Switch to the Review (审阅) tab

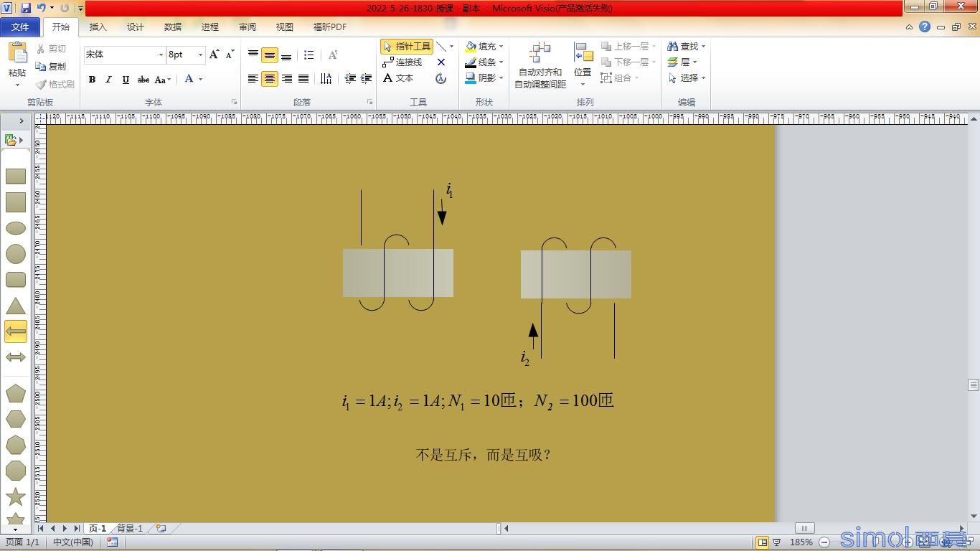pos(247,27)
